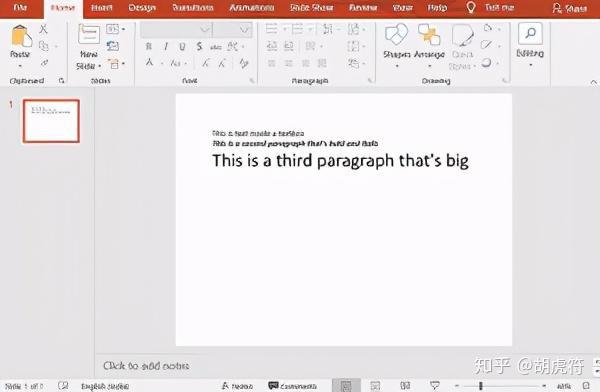
Task: Click the Tell me lightbulb
Action: [x=471, y=7]
